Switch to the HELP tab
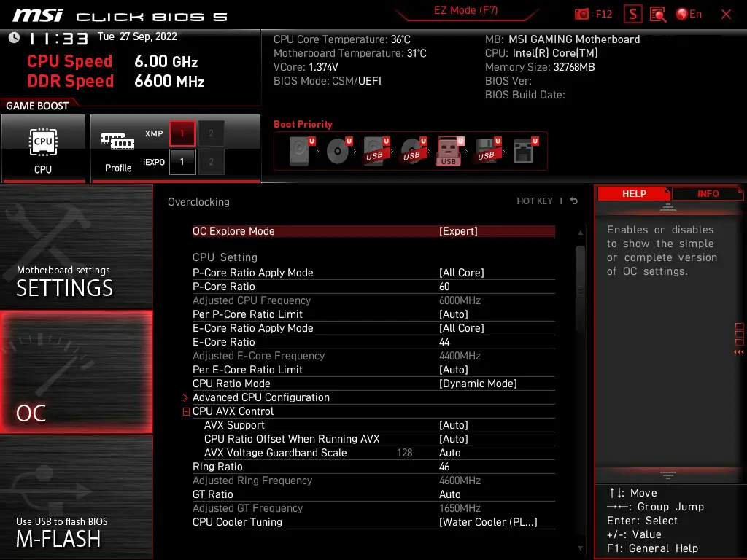Image resolution: width=747 pixels, height=560 pixels. pos(633,193)
